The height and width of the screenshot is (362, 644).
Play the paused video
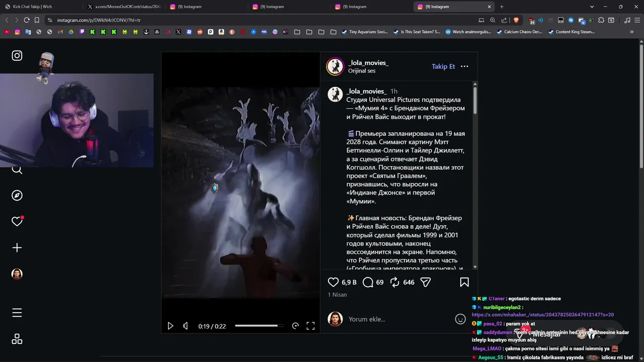[170, 326]
